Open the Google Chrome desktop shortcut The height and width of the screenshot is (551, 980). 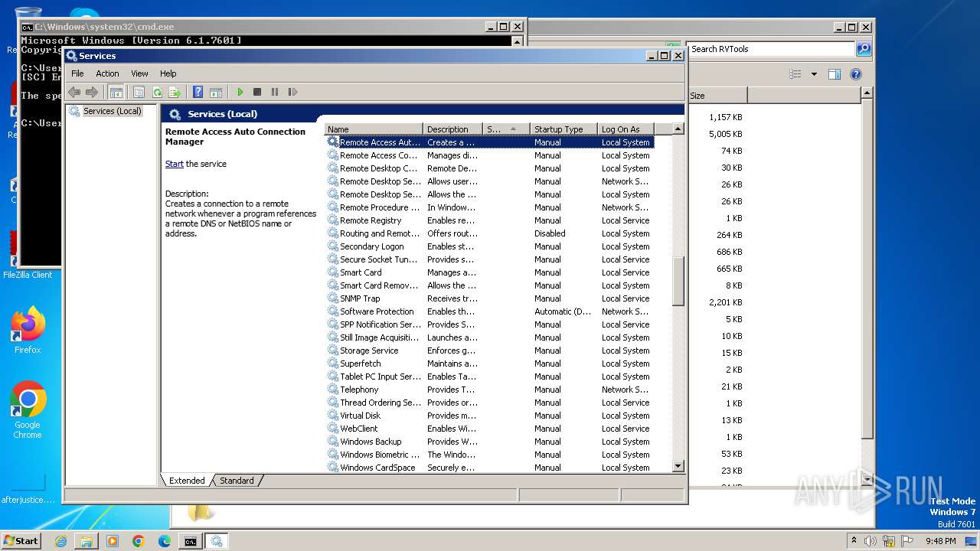point(28,410)
